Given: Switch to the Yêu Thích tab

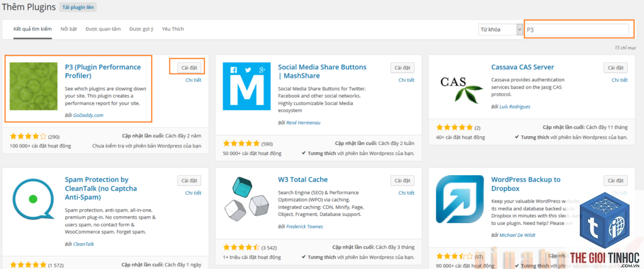Looking at the screenshot, I should click(173, 29).
